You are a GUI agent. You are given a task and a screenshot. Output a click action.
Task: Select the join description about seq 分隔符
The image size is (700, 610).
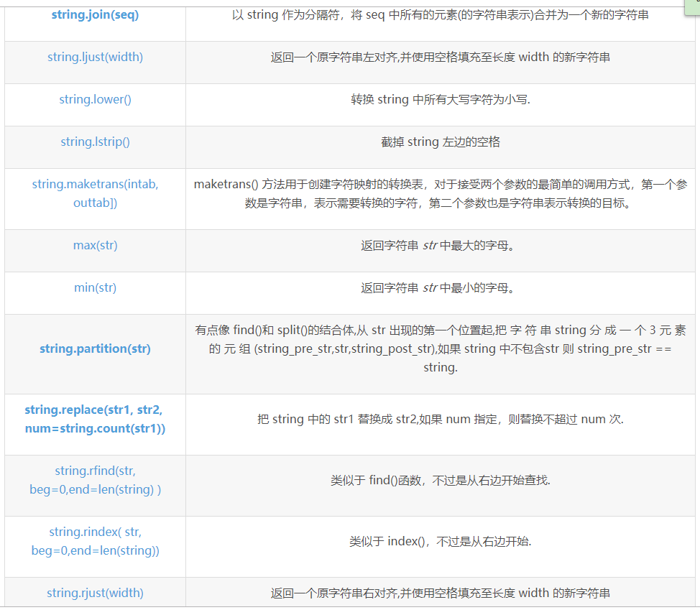coord(440,14)
